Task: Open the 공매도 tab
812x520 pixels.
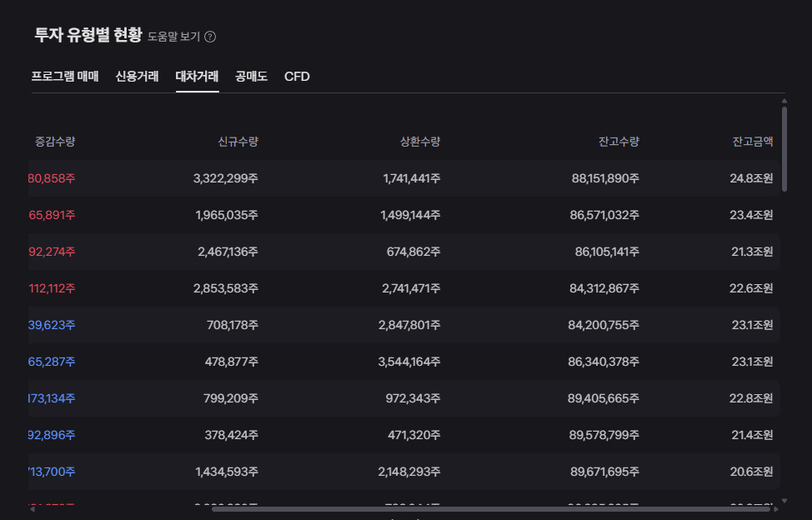Action: point(251,77)
